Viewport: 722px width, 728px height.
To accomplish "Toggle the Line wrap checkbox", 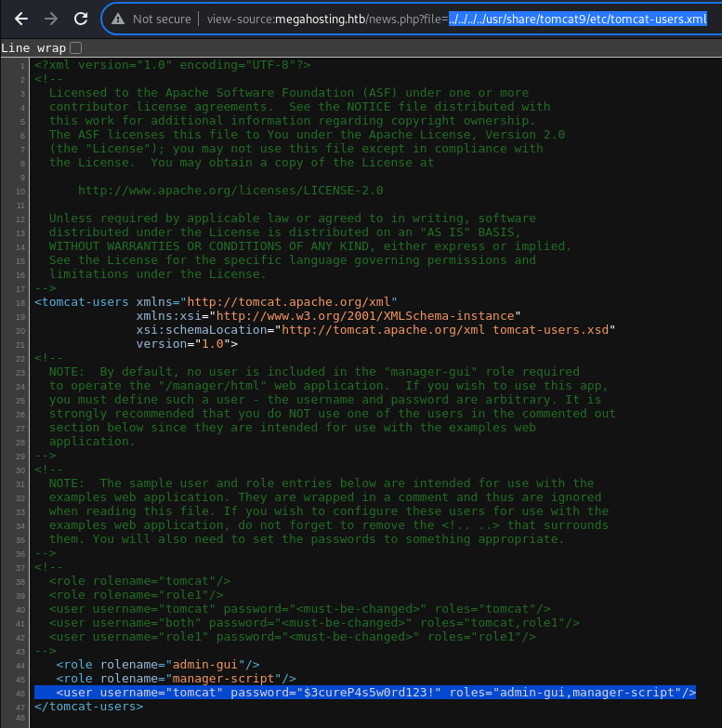I will tap(75, 47).
